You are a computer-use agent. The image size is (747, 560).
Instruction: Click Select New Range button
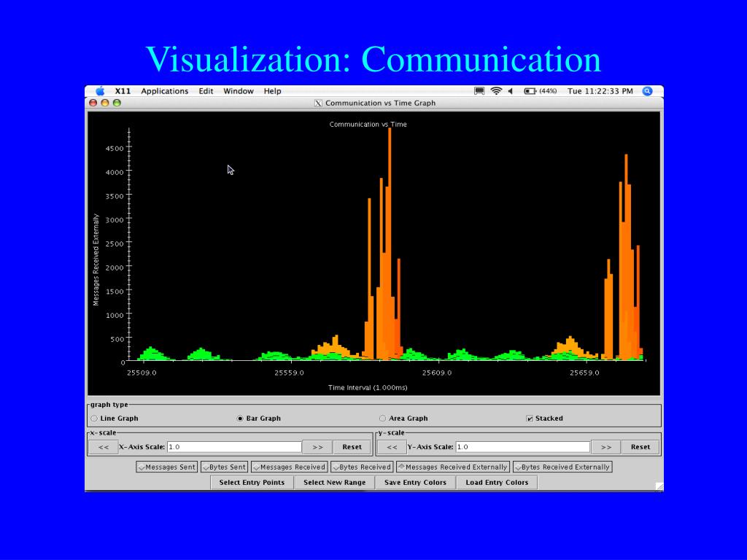click(334, 483)
